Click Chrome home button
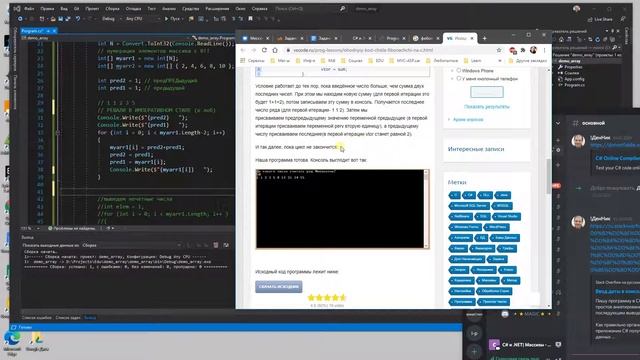 point(275,50)
